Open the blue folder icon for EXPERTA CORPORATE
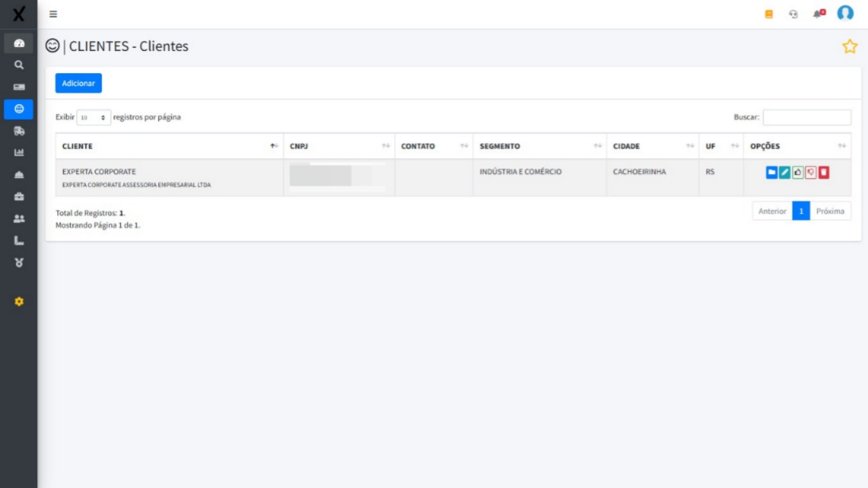Screen dimensions: 868x488 [x=771, y=172]
